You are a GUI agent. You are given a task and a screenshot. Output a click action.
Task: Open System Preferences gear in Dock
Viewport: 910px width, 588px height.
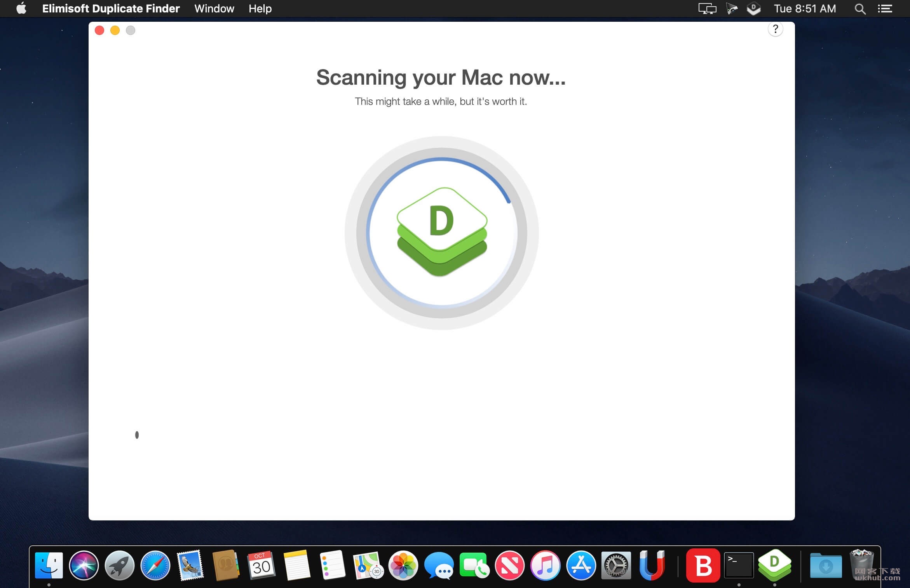(616, 565)
